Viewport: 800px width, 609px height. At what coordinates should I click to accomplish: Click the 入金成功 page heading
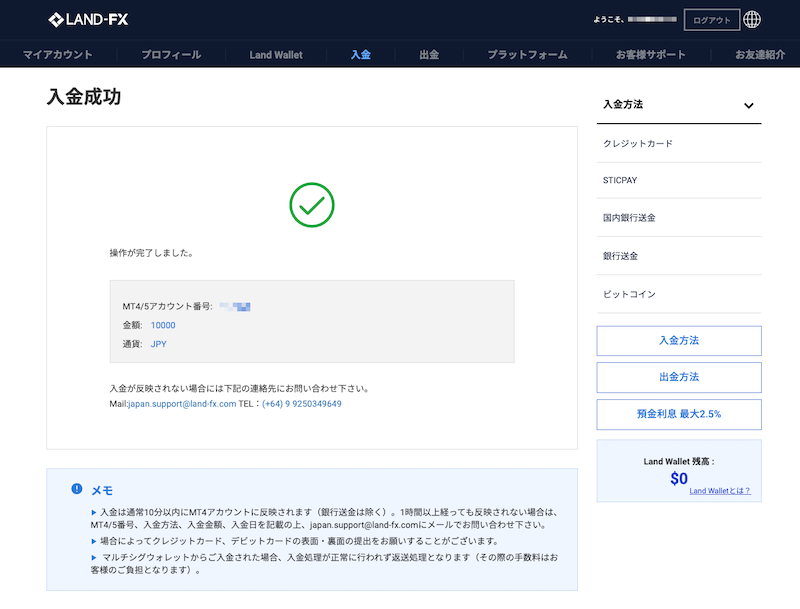point(84,97)
